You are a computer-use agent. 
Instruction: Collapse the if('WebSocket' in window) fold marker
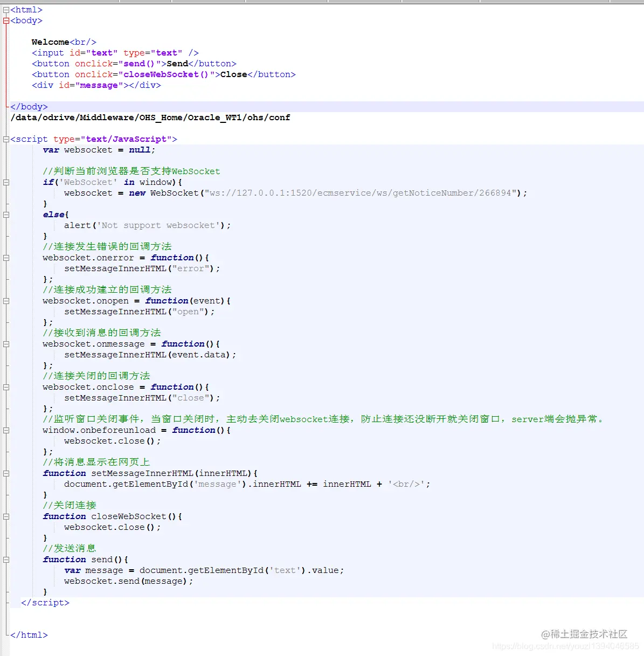(6, 182)
